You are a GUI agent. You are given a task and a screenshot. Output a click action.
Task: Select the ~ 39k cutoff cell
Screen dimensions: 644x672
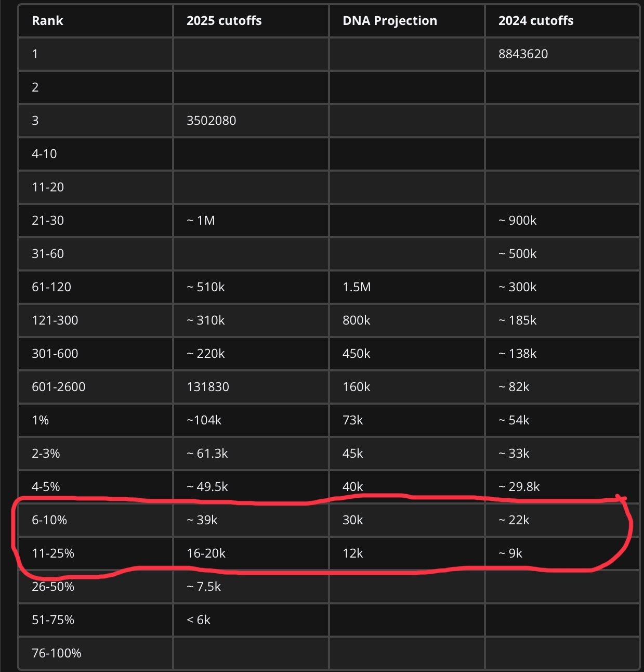click(251, 520)
